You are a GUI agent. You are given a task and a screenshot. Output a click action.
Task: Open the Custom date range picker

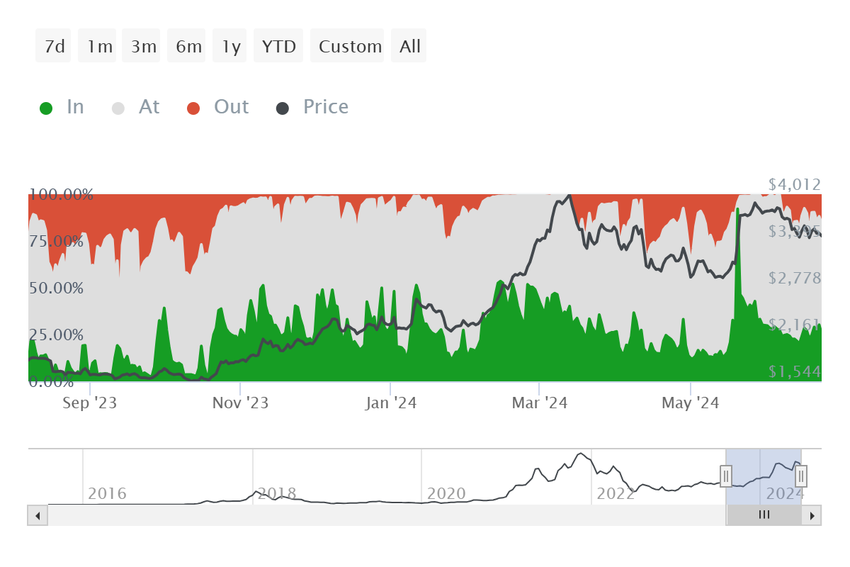[x=347, y=46]
